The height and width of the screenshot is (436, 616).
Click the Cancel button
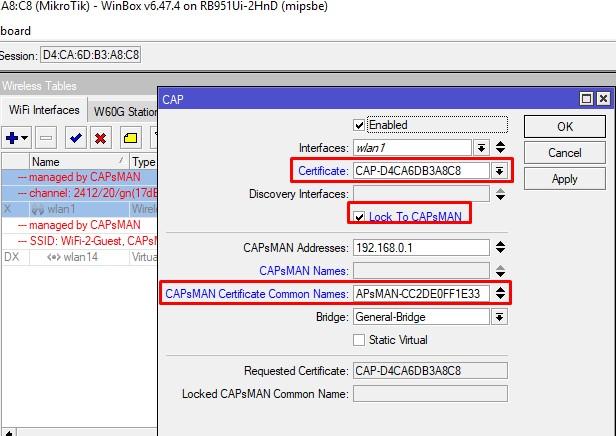(x=565, y=153)
